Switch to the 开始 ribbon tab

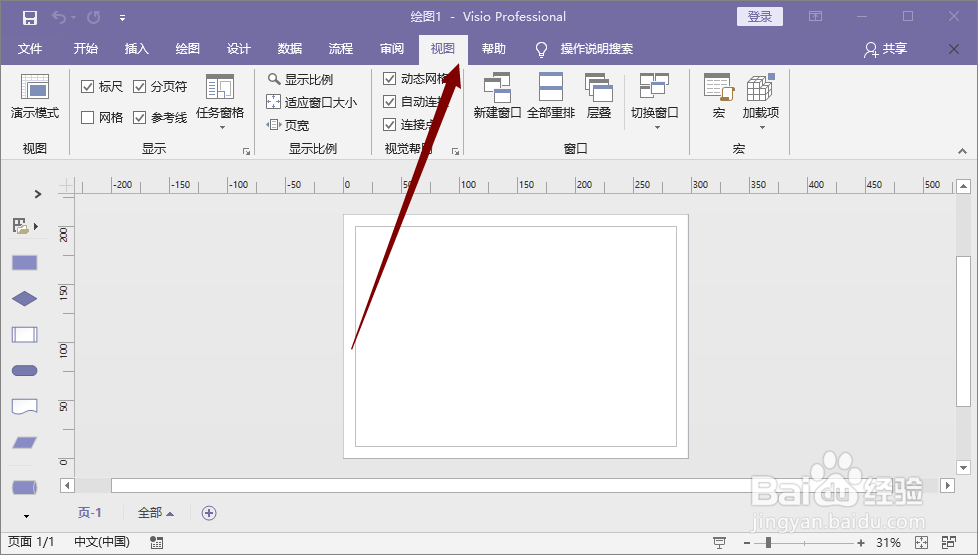pos(85,49)
